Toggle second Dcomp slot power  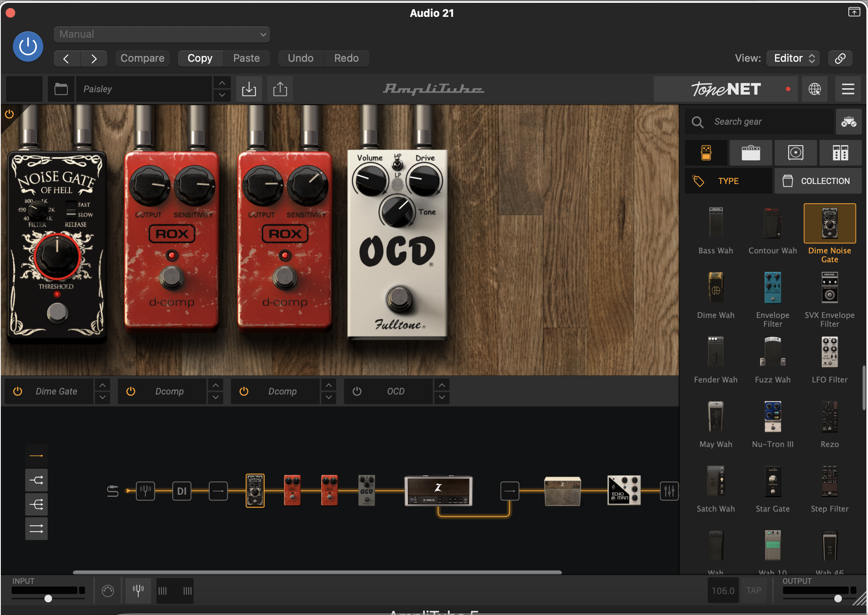click(244, 391)
